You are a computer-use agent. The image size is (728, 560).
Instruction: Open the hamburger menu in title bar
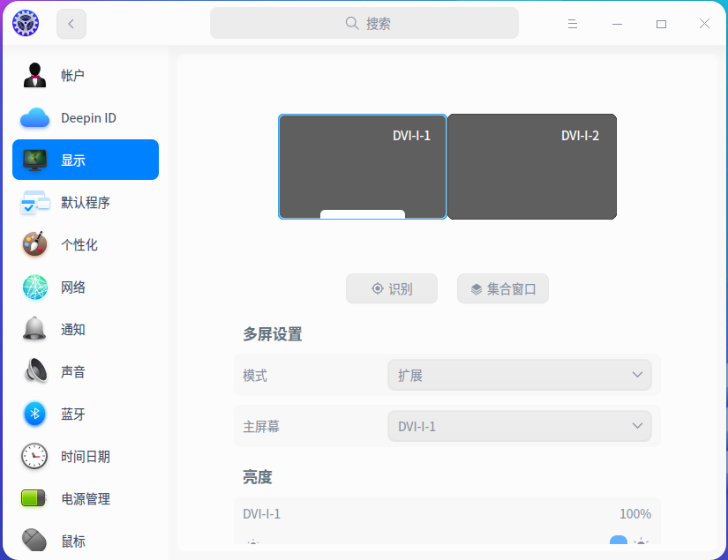tap(573, 24)
